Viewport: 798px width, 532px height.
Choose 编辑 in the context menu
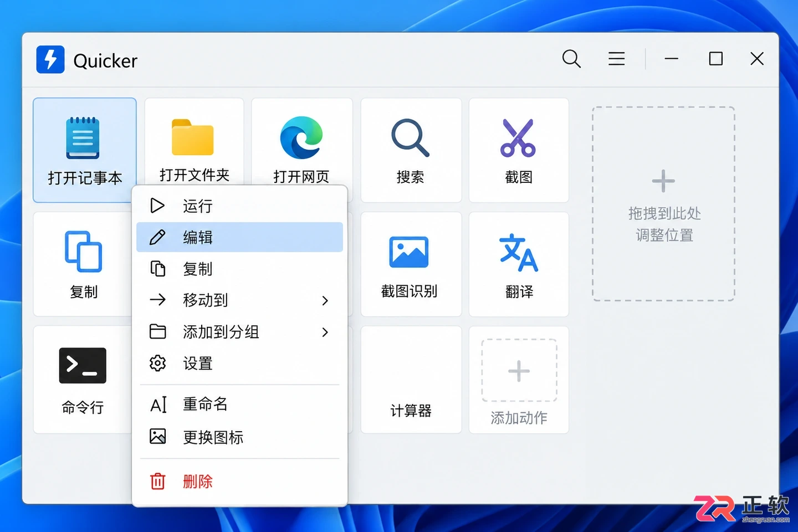pyautogui.click(x=239, y=237)
